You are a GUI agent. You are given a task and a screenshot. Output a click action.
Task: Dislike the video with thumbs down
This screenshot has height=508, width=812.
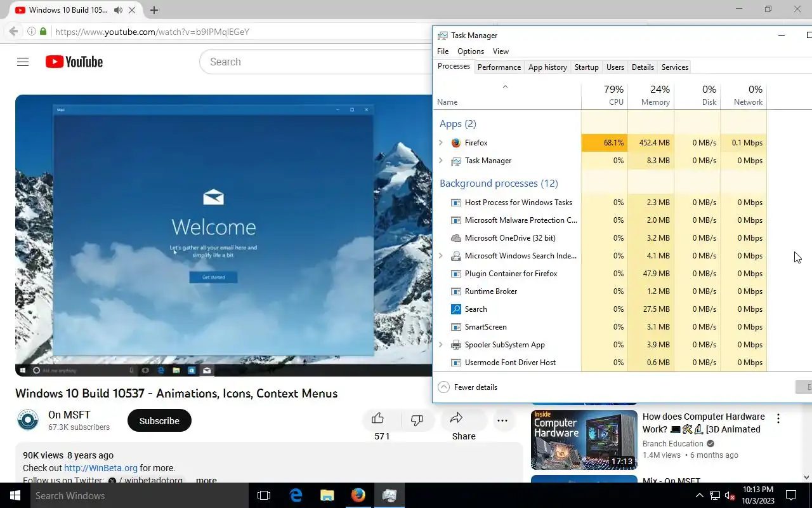417,420
